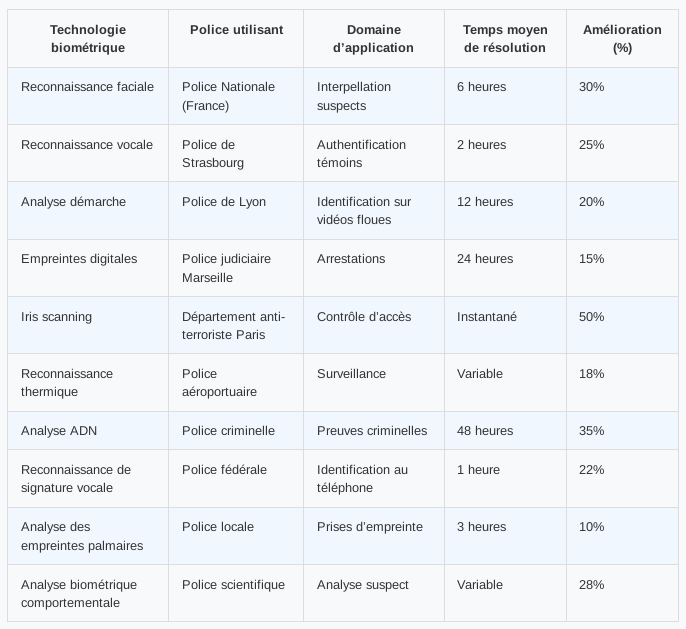The image size is (686, 629).
Task: Select the '24 heures' resolution time cell
Action: click(486, 259)
